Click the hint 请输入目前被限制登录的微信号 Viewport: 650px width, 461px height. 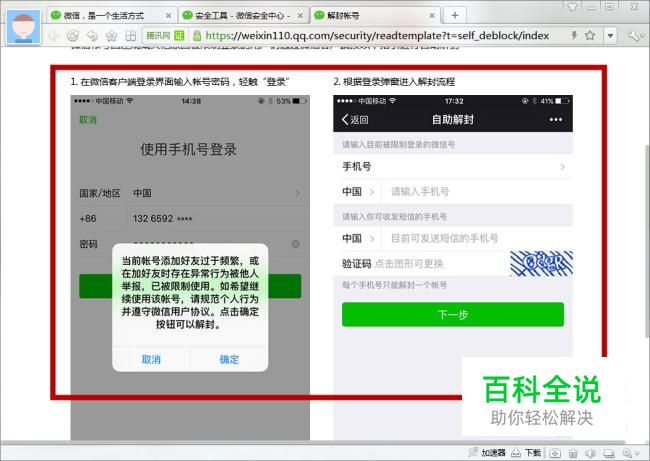click(x=398, y=144)
